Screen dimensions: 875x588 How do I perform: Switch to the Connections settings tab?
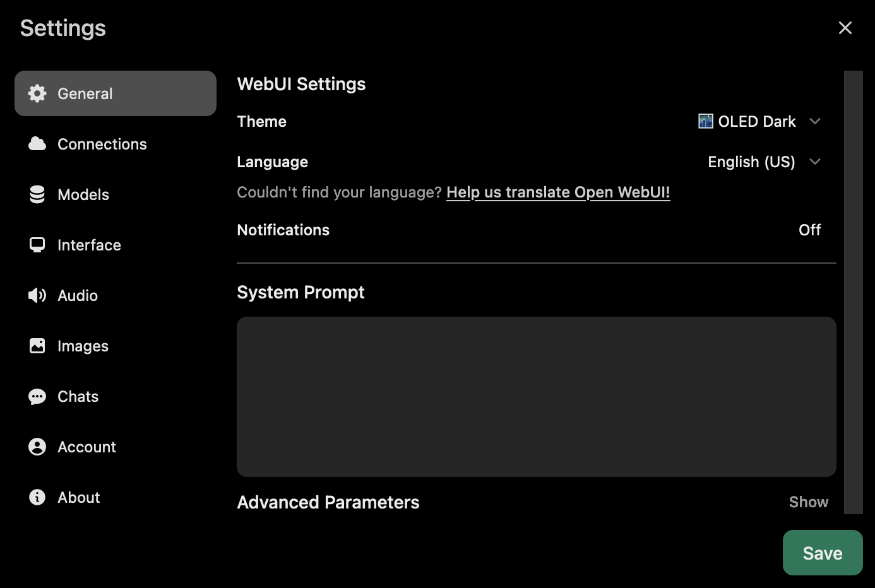coord(102,144)
